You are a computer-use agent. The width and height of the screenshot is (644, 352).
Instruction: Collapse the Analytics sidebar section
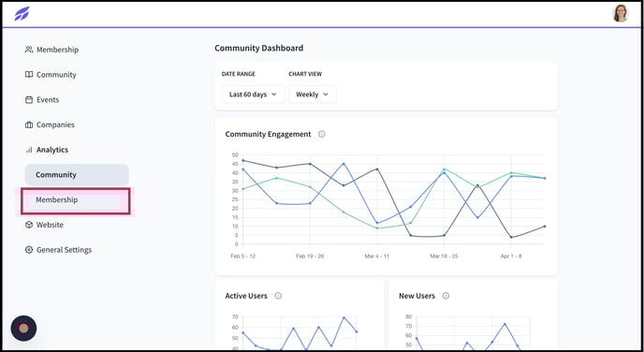tap(47, 150)
